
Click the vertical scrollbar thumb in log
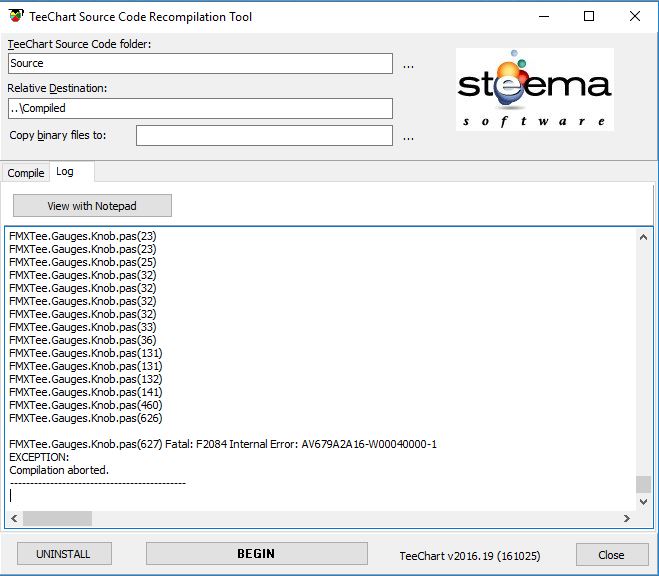coord(643,484)
